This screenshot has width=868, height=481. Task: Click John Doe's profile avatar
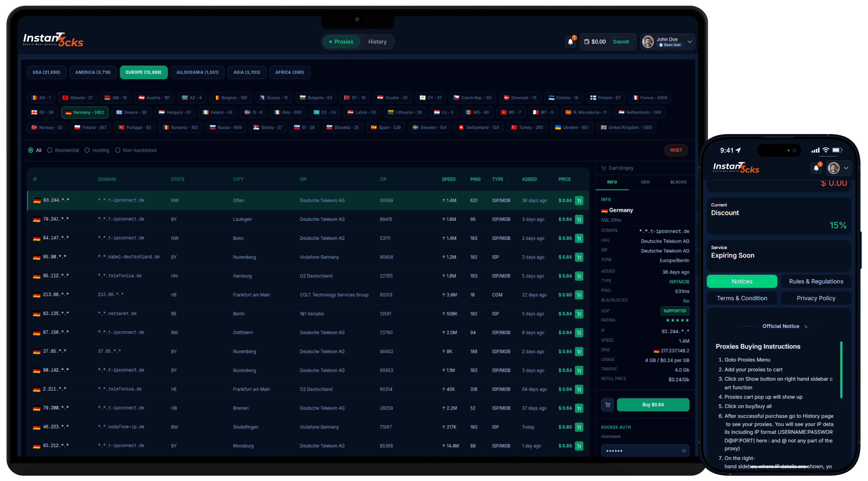coord(648,42)
